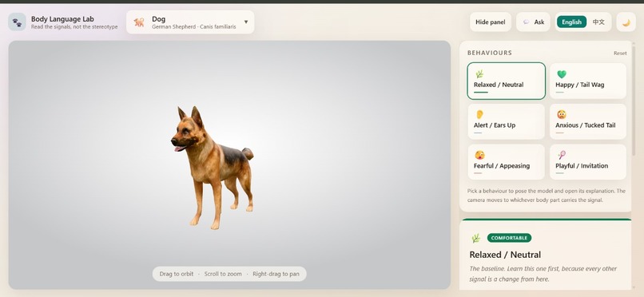The width and height of the screenshot is (644, 297).
Task: Click the German Shepherd 3D model
Action: click(x=212, y=168)
